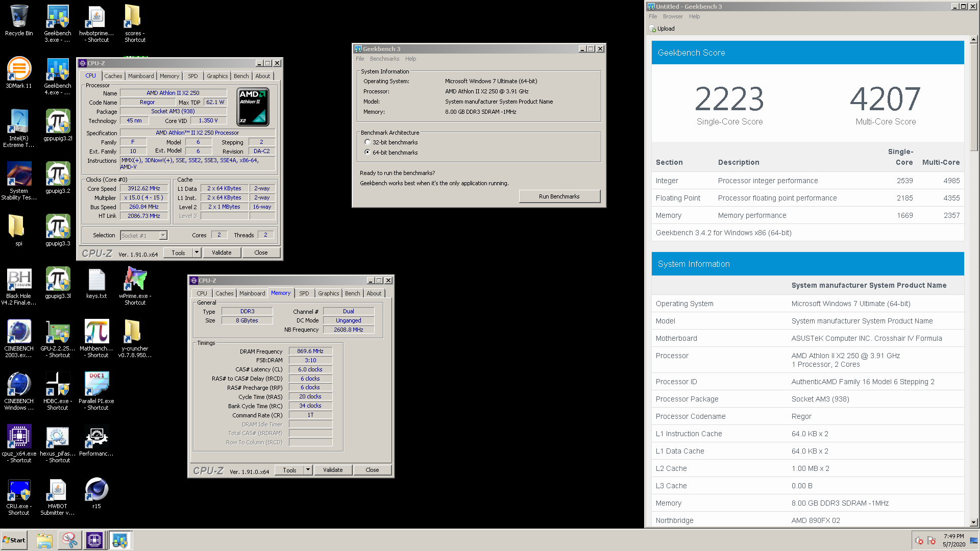Switch to Mainboard tab in top CPU-Z window

[x=141, y=76]
